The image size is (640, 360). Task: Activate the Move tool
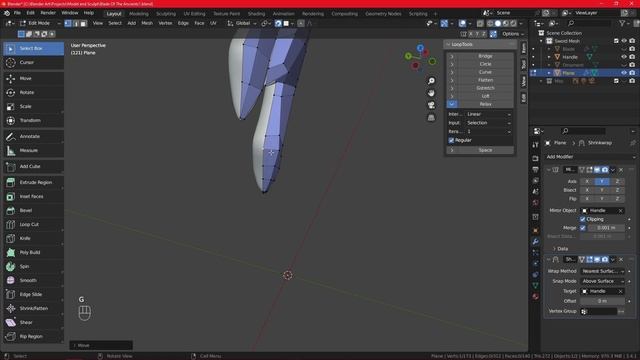point(33,78)
